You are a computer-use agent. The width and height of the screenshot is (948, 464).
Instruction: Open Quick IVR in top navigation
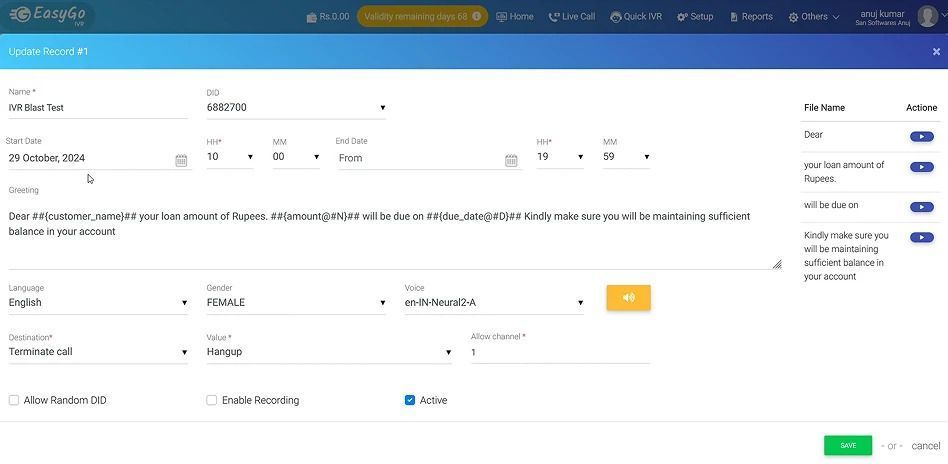coord(636,17)
